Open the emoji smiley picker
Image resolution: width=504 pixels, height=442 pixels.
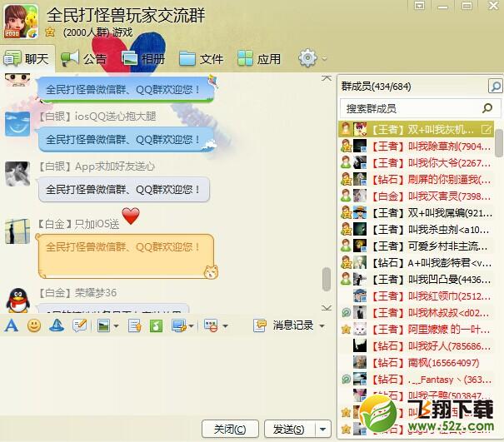(34, 325)
